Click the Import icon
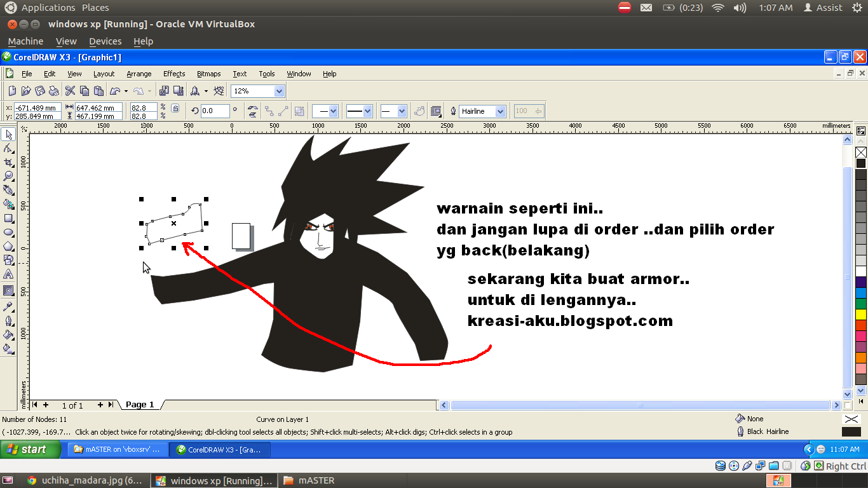This screenshot has width=868, height=488. [x=164, y=91]
